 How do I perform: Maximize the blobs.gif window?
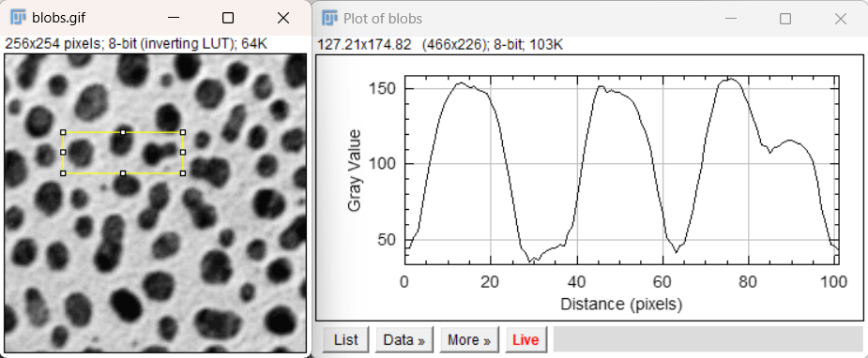227,18
